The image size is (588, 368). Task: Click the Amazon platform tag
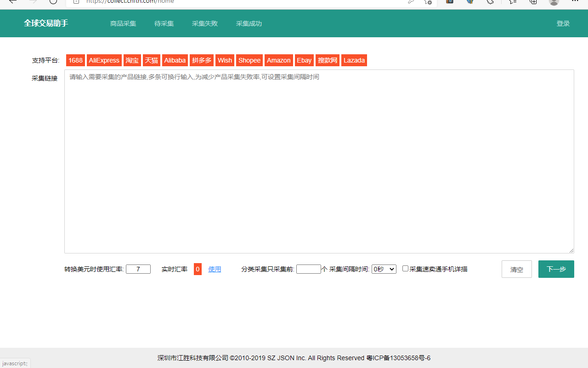pos(279,60)
